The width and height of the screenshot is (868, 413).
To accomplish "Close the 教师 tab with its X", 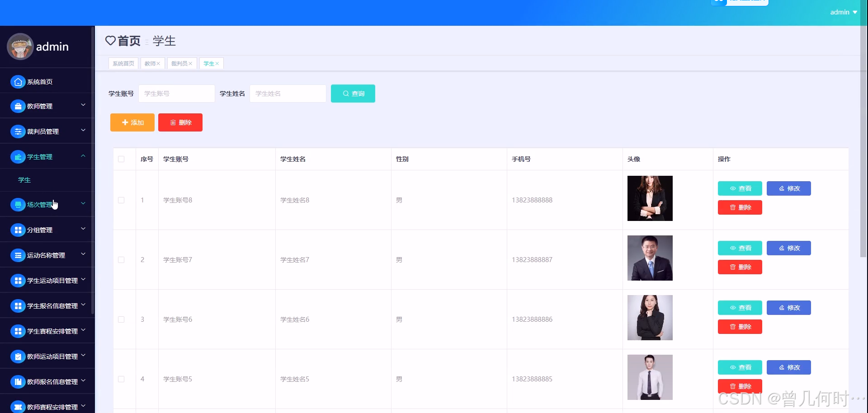I will click(158, 64).
